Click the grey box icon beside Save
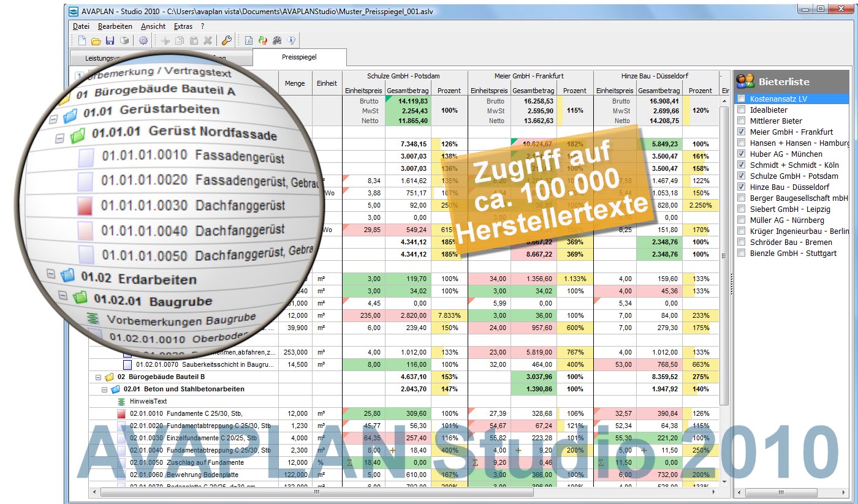The width and height of the screenshot is (858, 504). point(124,41)
